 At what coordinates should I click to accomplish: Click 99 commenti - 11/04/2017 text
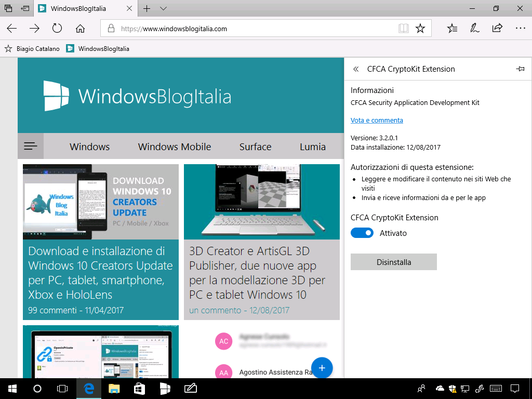[76, 310]
